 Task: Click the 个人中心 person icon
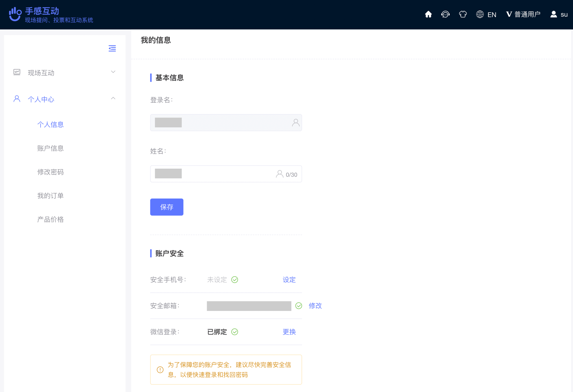click(17, 99)
